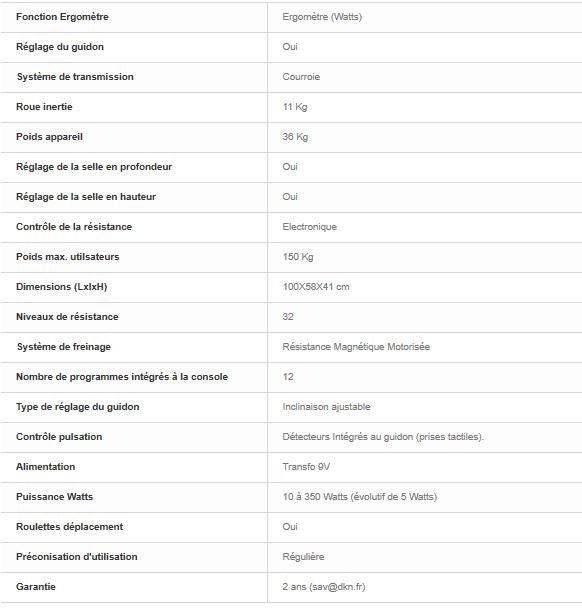The image size is (582, 615).
Task: Click Système de transmission label
Action: coord(75,77)
